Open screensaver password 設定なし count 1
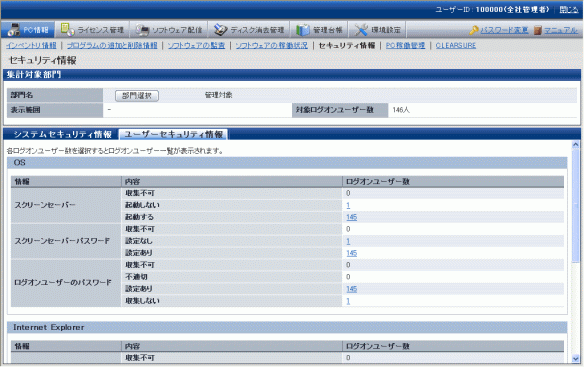Viewport: 584px width, 367px height. (x=348, y=241)
